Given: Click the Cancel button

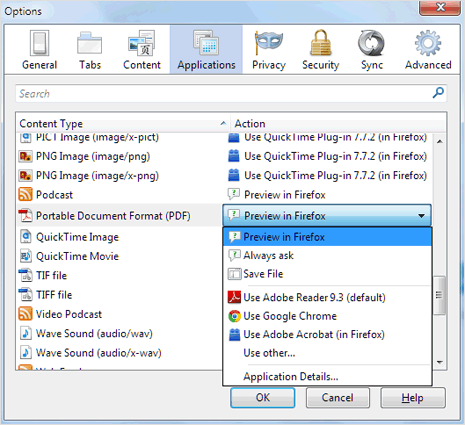Looking at the screenshot, I should tap(338, 397).
